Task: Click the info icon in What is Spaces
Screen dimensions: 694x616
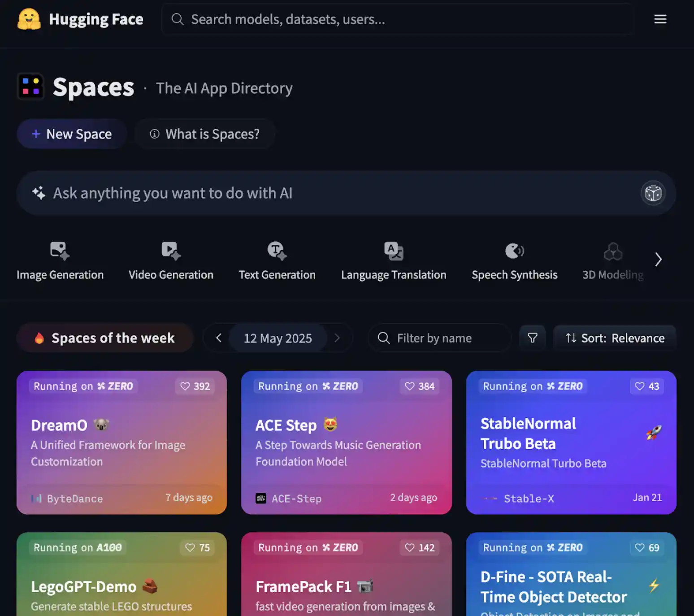Action: tap(155, 134)
